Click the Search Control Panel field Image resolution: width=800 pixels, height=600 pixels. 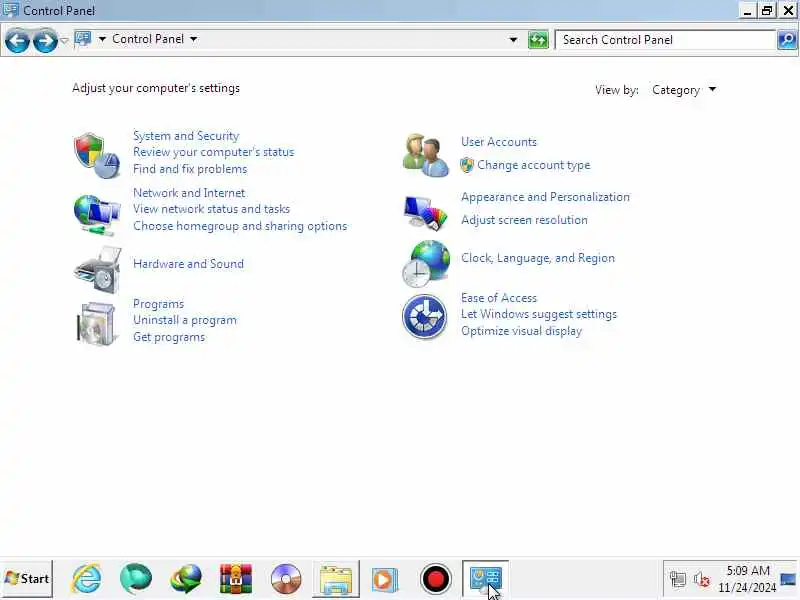pyautogui.click(x=665, y=40)
